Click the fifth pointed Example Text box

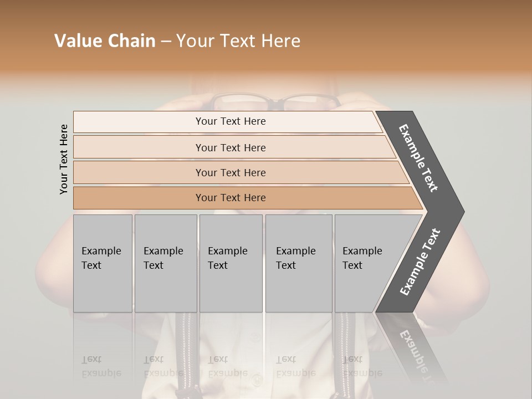point(366,263)
